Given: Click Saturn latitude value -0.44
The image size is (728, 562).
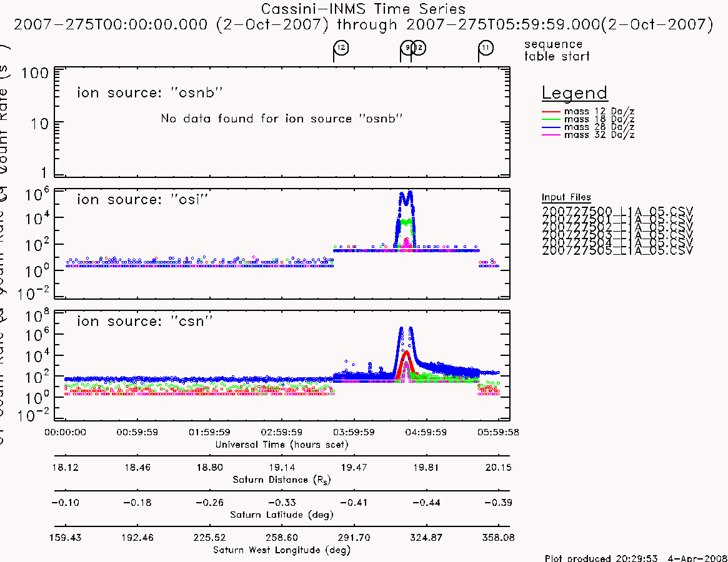Looking at the screenshot, I should 426,503.
